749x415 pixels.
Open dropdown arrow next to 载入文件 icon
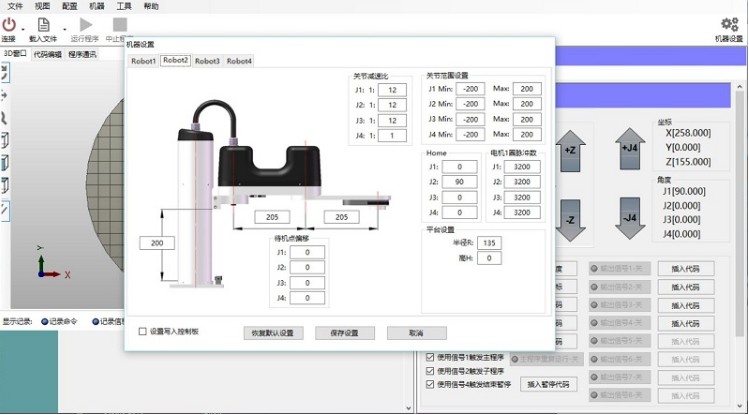point(64,30)
